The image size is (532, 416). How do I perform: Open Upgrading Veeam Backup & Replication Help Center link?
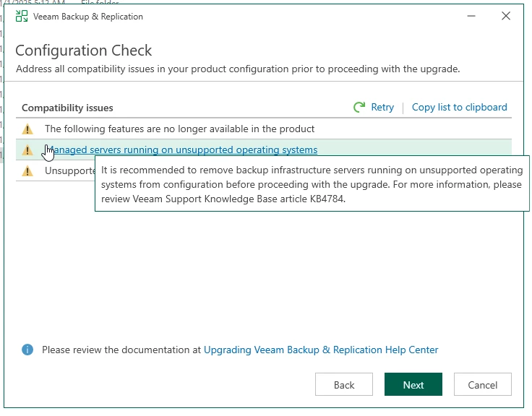tap(321, 350)
